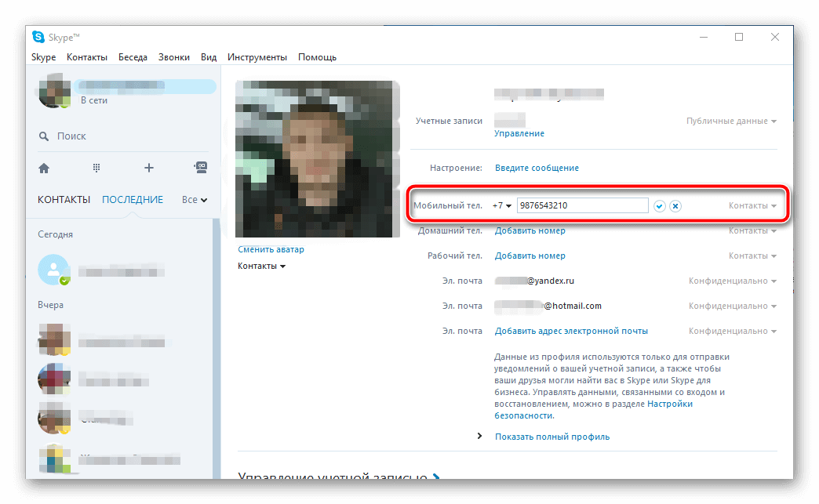Click the Skype logo in title bar
819x504 pixels.
(x=38, y=38)
